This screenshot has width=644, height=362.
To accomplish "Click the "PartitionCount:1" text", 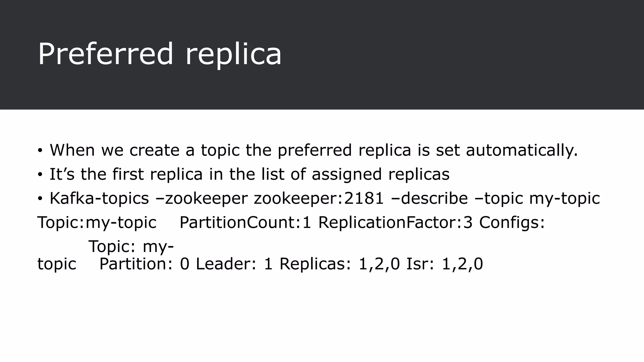I will pos(245,222).
